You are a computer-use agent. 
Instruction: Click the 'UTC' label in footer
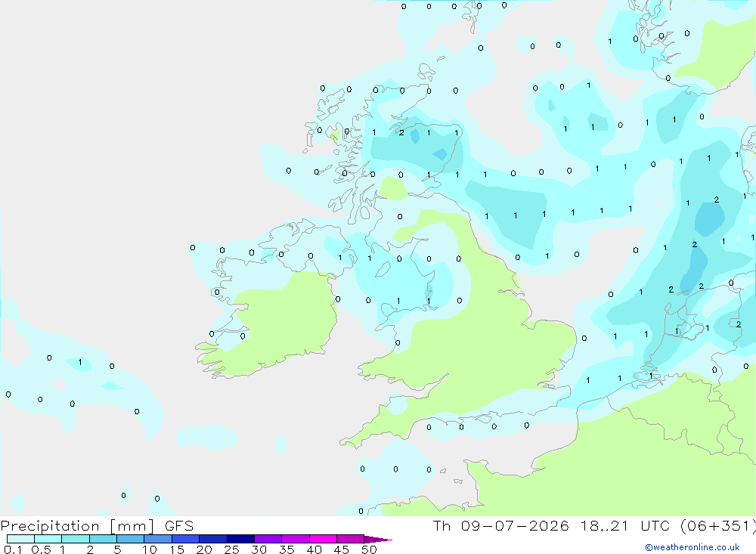[x=655, y=525]
